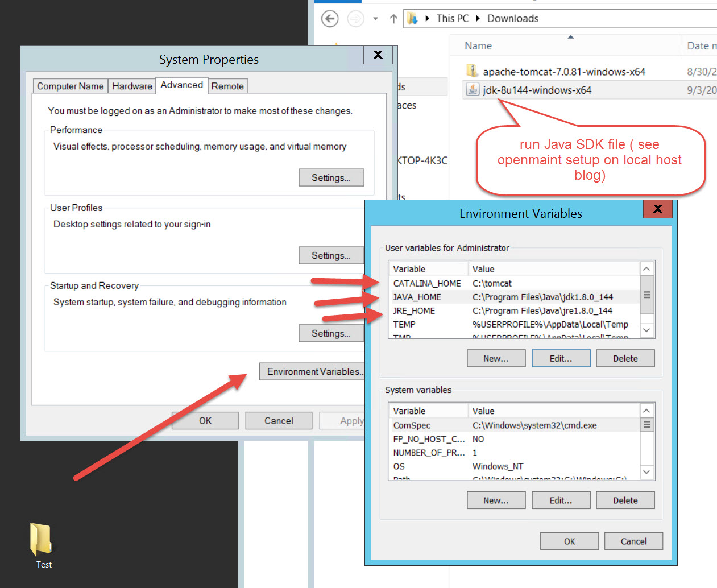The width and height of the screenshot is (717, 588).
Task: Open Performance Settings button
Action: click(331, 177)
